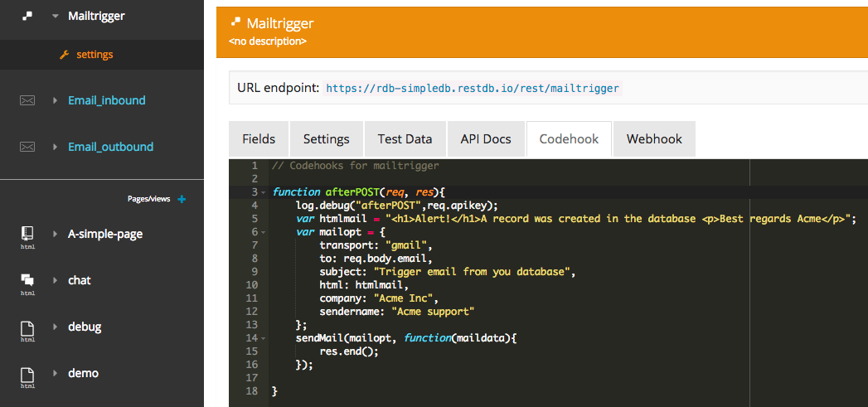Open the API Docs tab
868x407 pixels.
[x=486, y=139]
